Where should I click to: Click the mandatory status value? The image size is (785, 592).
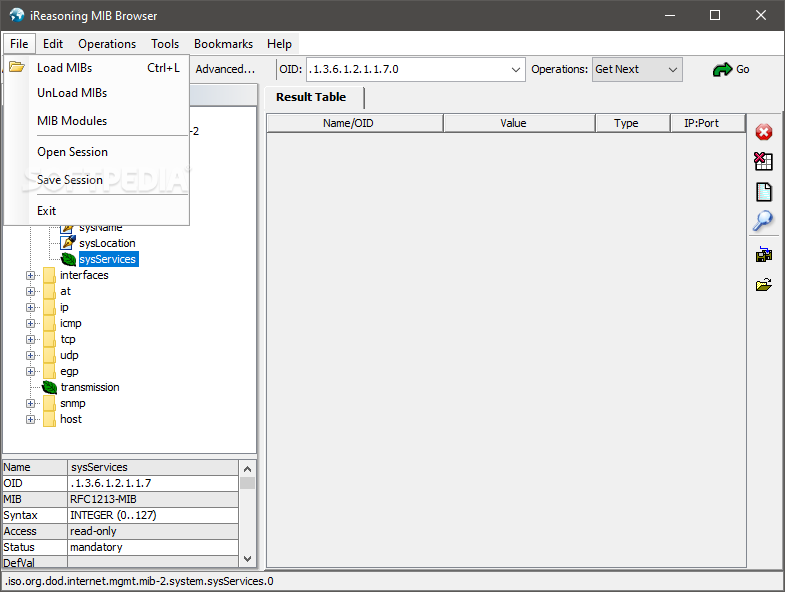[x=153, y=547]
